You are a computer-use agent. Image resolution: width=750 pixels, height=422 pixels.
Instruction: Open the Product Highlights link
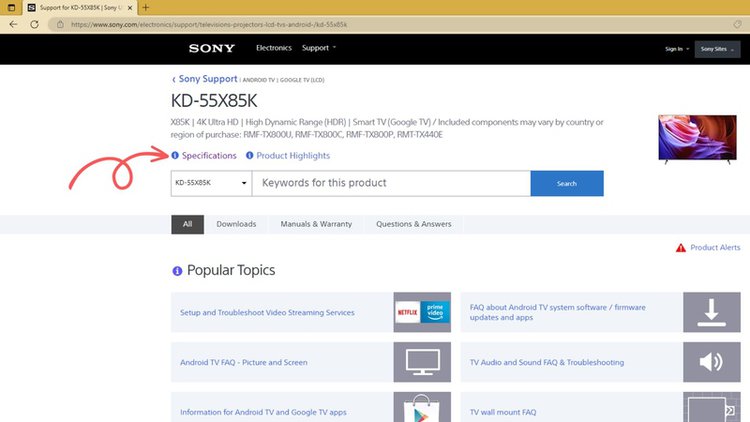click(x=293, y=155)
